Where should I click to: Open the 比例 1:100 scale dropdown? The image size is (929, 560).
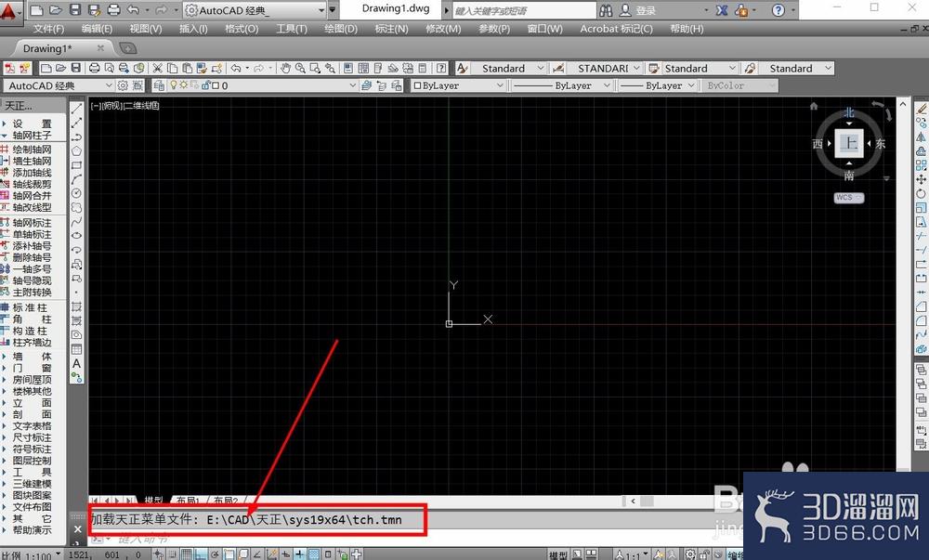(58, 554)
